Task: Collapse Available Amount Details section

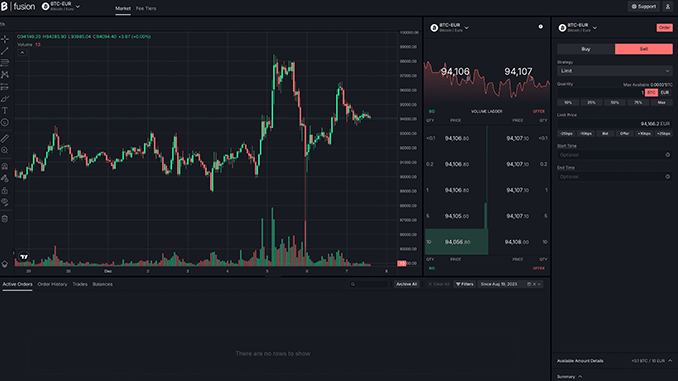Action: point(670,361)
